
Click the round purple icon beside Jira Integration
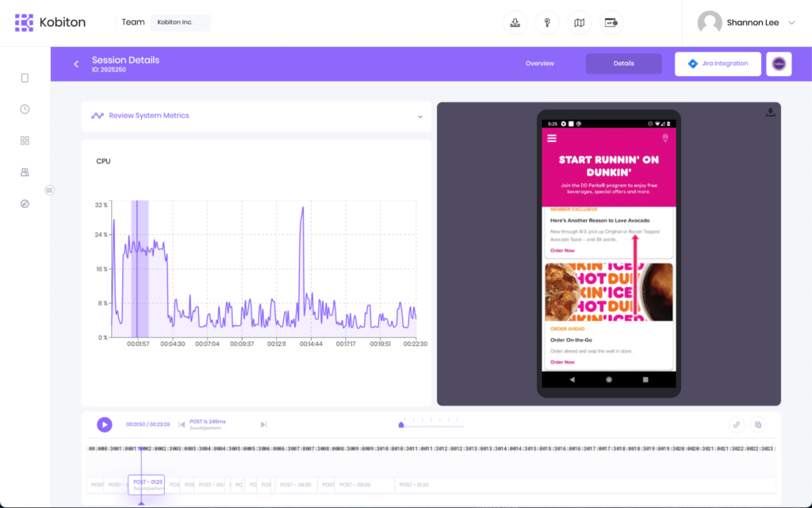[779, 63]
